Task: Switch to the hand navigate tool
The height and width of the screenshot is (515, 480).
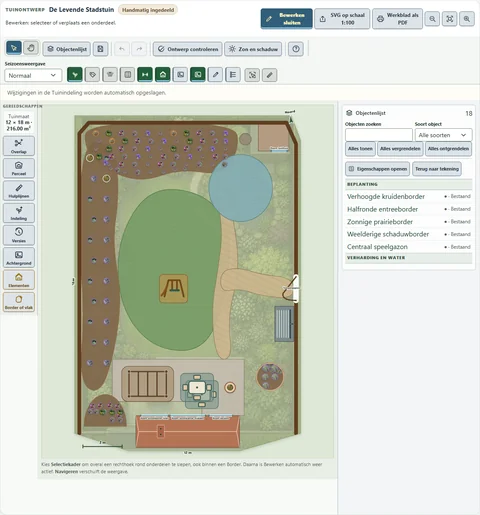Action: coord(31,48)
